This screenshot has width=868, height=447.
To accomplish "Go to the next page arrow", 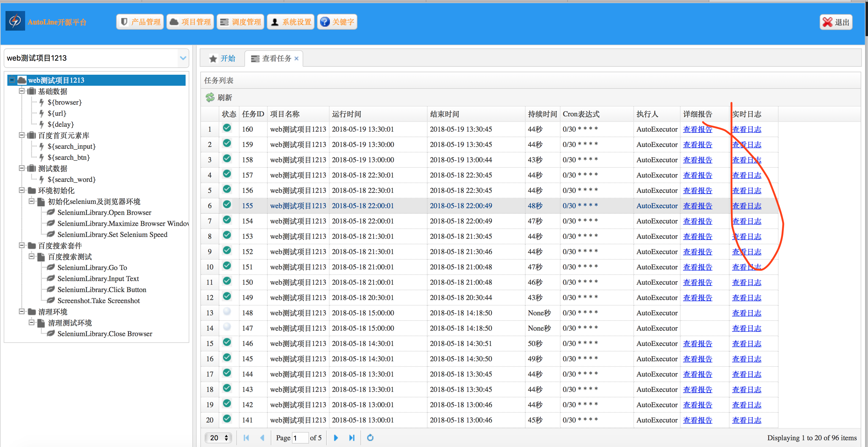I will (x=336, y=438).
